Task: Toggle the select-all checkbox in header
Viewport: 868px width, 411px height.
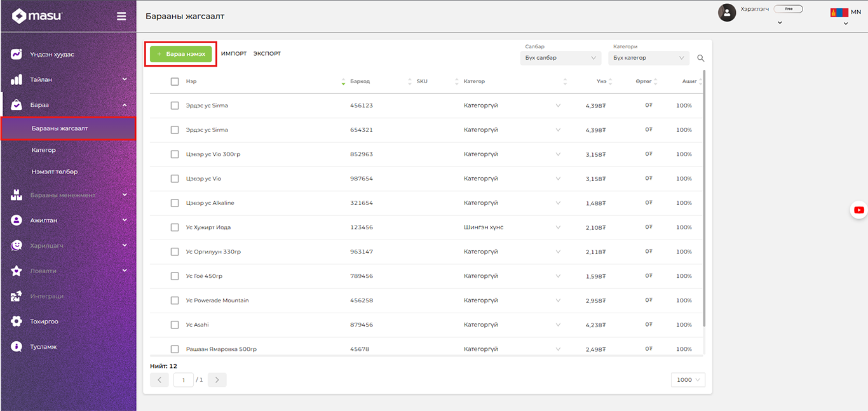Action: (x=175, y=82)
